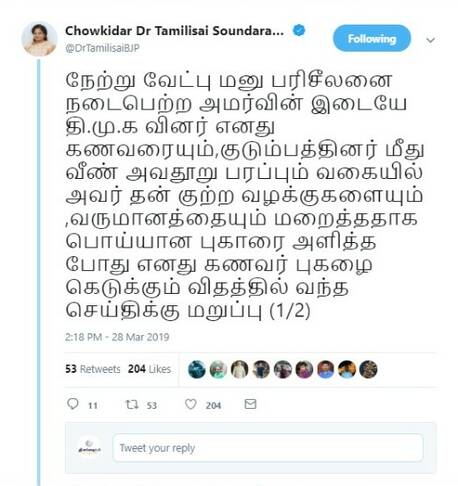Click your own avatar beside reply box
This screenshot has height=486, width=458.
click(89, 447)
